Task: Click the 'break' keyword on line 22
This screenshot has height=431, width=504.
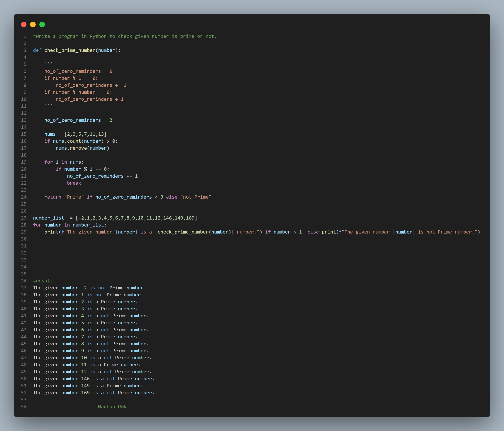Action: [74, 183]
